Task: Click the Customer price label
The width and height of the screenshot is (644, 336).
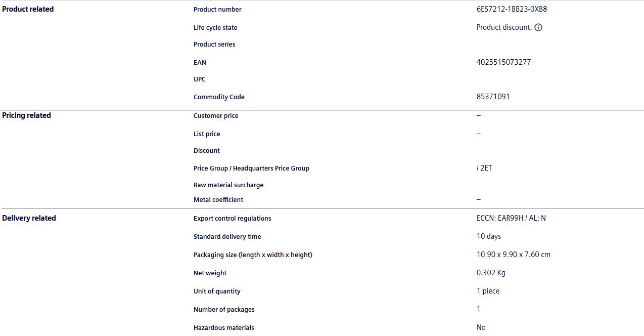Action: pos(216,116)
